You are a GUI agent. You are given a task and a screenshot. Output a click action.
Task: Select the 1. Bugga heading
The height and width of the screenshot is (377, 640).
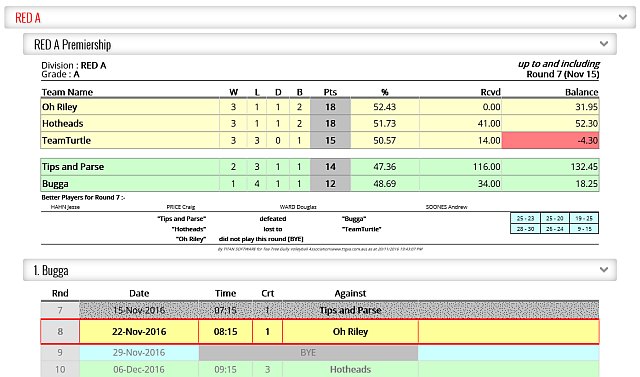tap(51, 271)
